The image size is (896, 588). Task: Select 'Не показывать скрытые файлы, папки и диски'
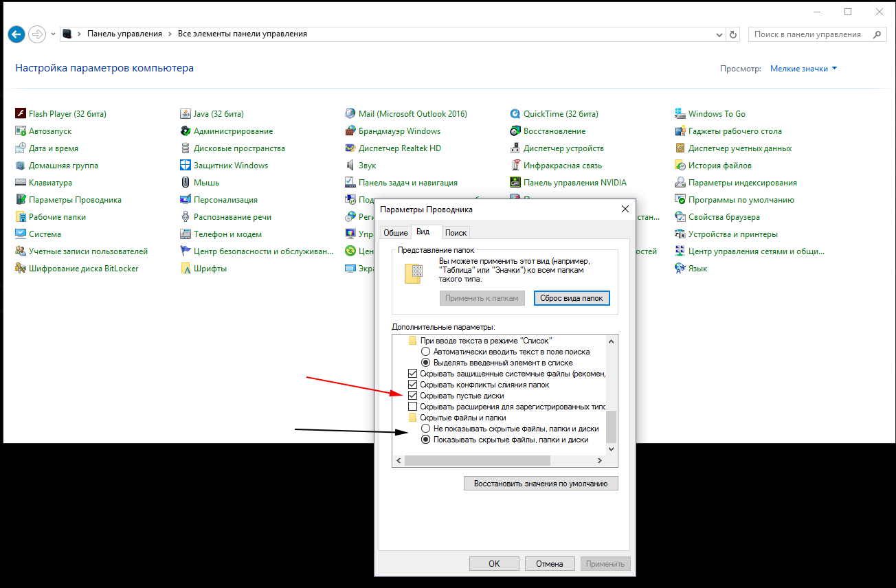pyautogui.click(x=426, y=429)
